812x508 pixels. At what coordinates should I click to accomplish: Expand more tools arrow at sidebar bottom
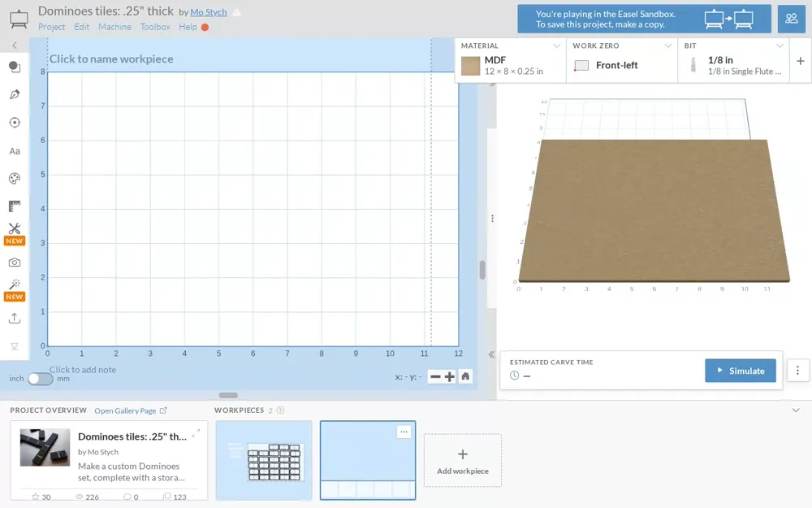15,346
